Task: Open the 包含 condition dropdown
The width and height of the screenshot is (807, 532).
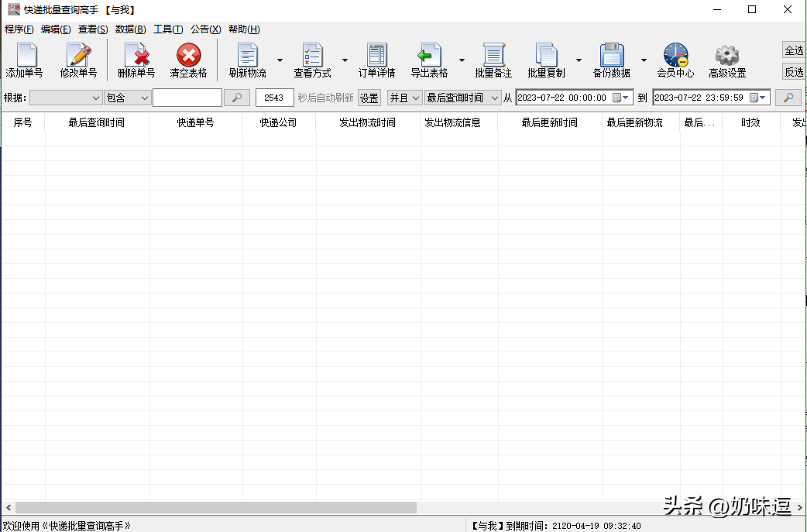Action: 127,98
